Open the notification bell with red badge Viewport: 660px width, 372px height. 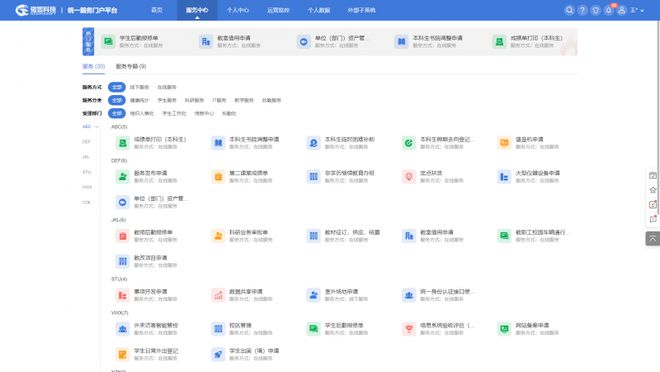pos(609,10)
